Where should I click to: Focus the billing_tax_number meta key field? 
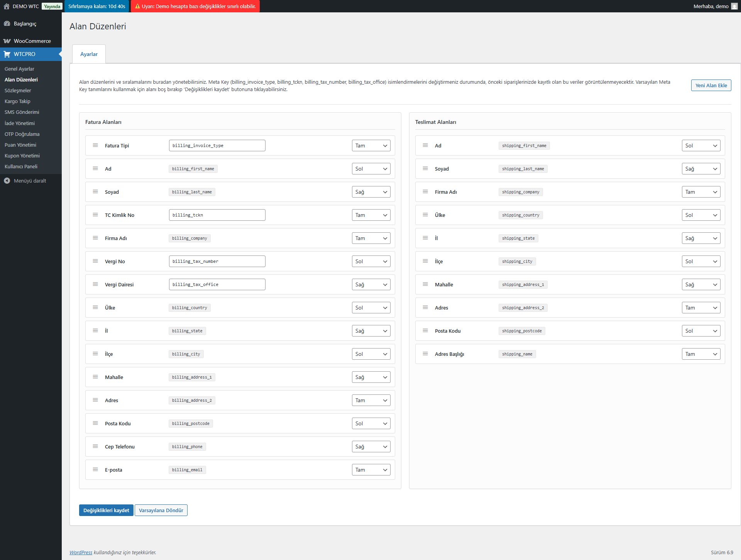217,261
